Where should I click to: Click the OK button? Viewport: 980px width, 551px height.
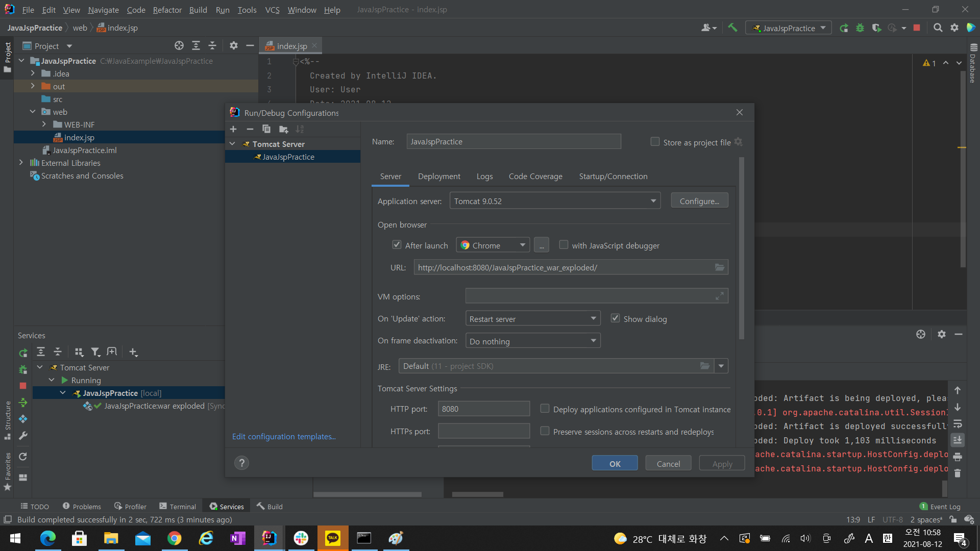coord(615,463)
